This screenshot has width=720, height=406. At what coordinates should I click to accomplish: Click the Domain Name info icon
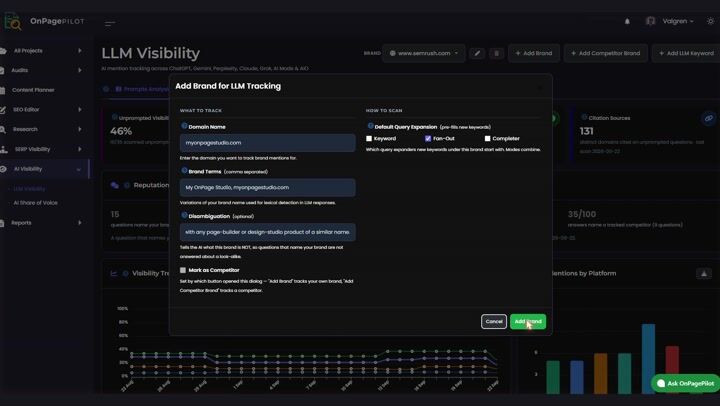click(x=184, y=126)
